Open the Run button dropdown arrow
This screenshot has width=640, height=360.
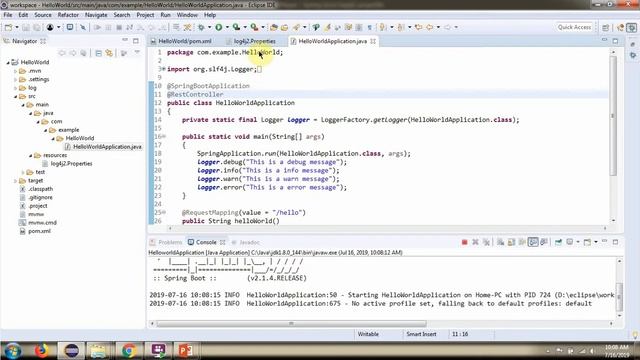pos(227,27)
